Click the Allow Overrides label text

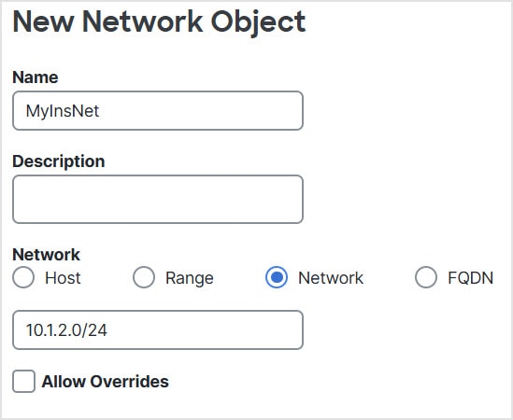(x=105, y=382)
